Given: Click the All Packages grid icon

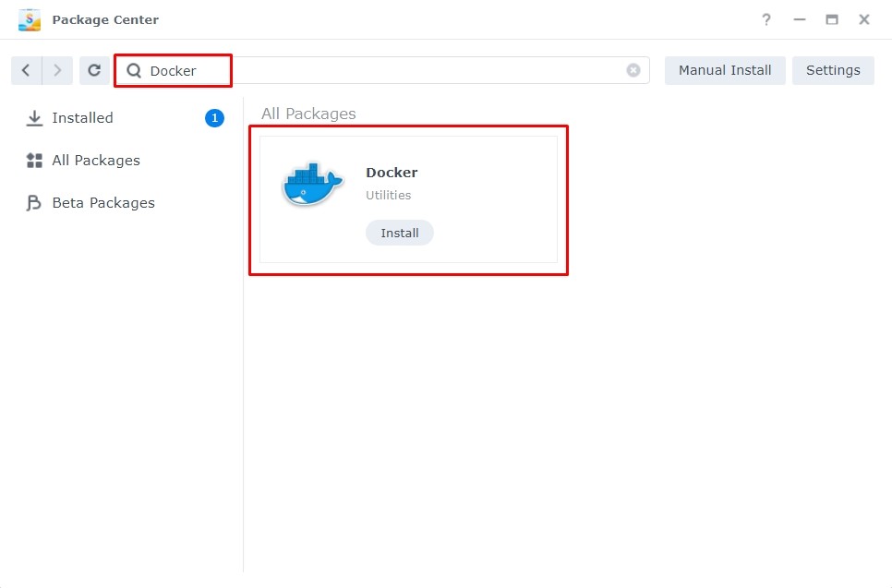Looking at the screenshot, I should (x=35, y=161).
